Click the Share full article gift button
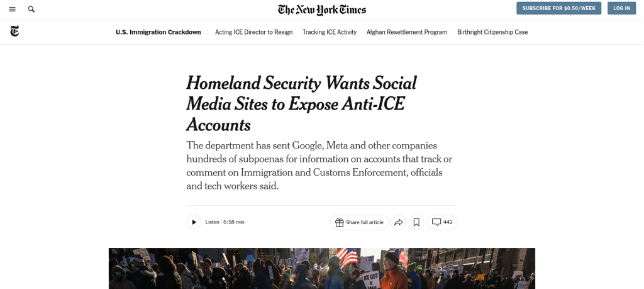 coord(359,222)
